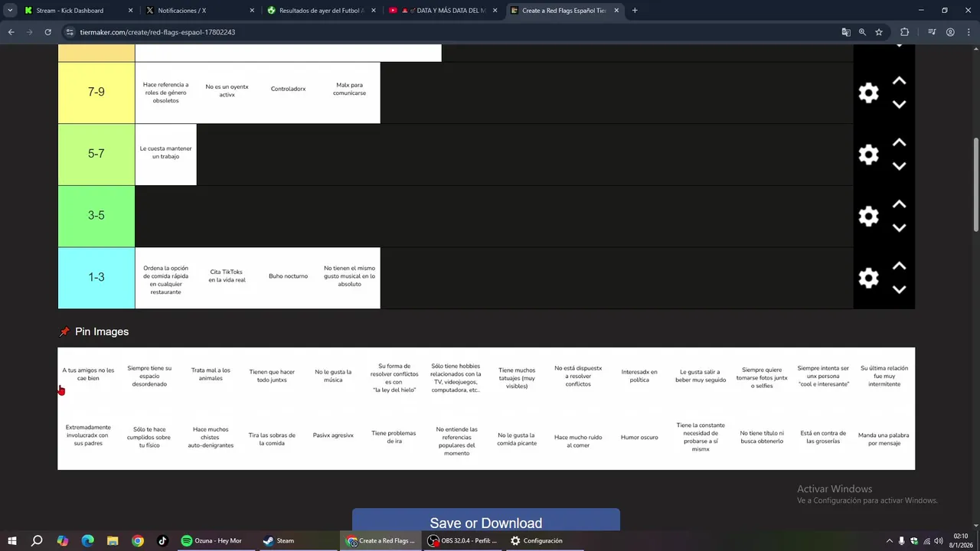Screen dimensions: 980x551
Task: Click the cyan 1-3 tier label
Action: (96, 278)
